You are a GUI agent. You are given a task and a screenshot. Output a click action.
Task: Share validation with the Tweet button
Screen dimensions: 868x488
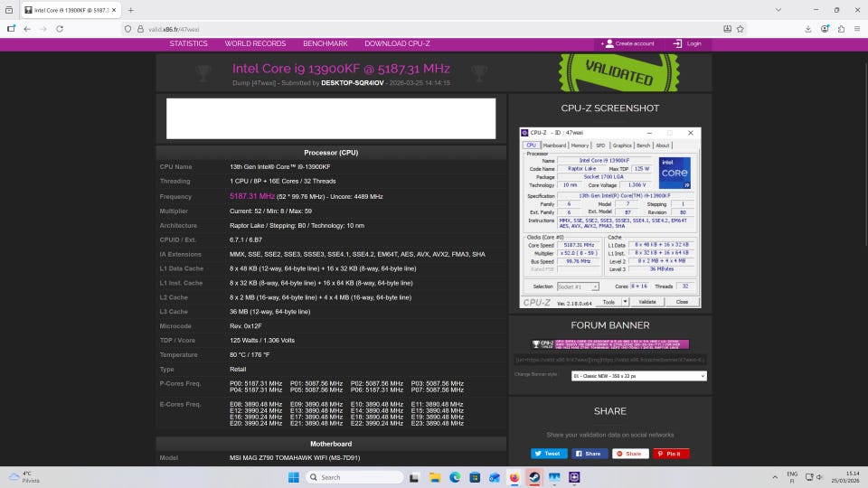pyautogui.click(x=548, y=454)
